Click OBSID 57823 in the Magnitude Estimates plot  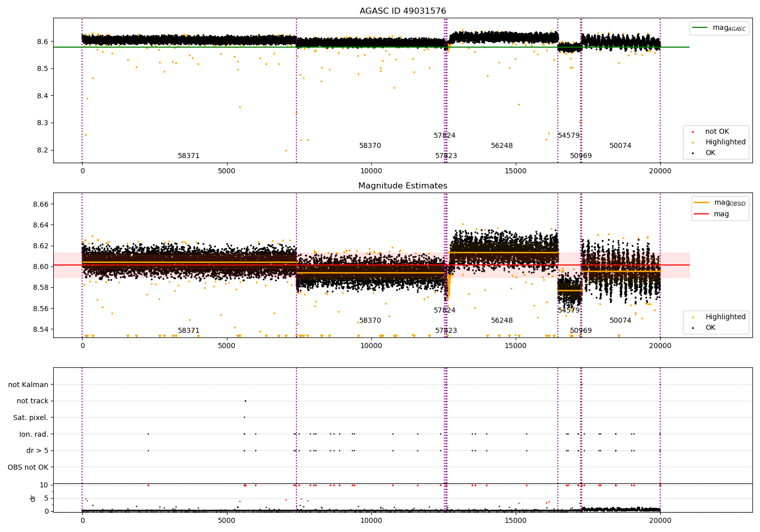pyautogui.click(x=446, y=331)
